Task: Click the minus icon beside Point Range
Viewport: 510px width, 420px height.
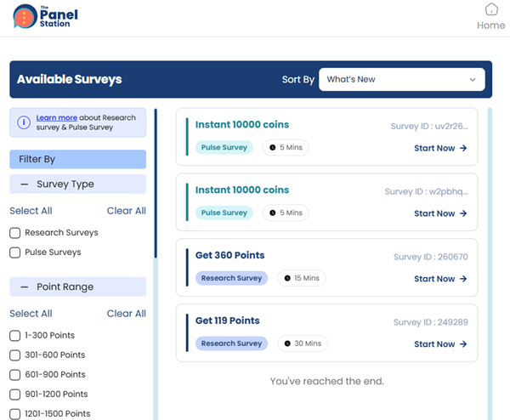Action: (25, 287)
